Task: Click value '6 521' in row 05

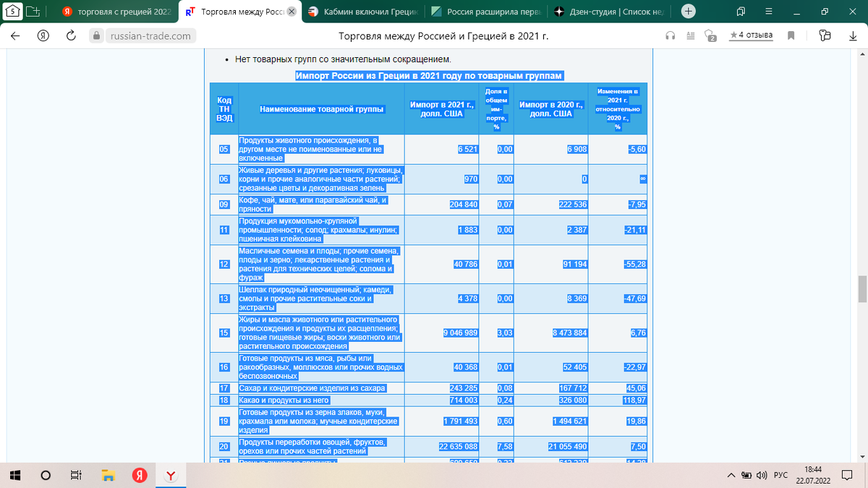Action: point(468,149)
